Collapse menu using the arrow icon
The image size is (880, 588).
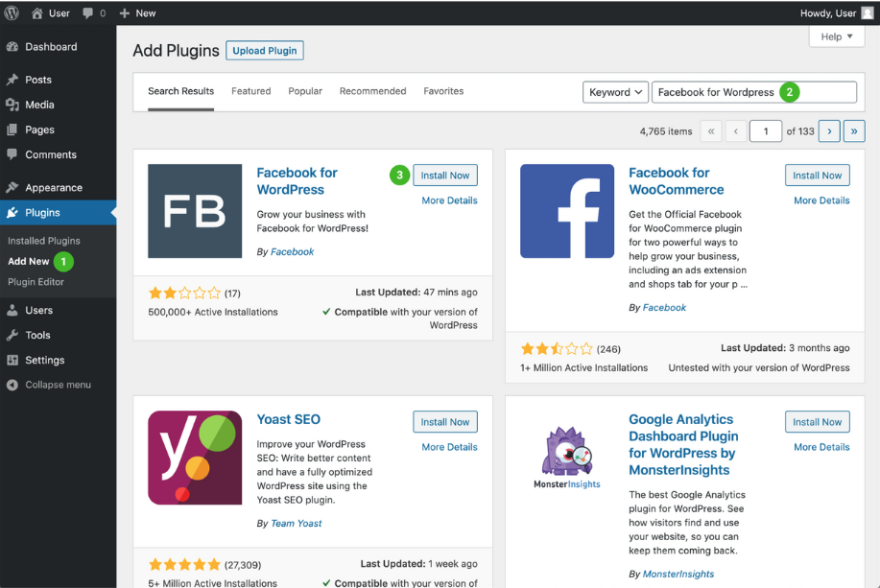12,385
